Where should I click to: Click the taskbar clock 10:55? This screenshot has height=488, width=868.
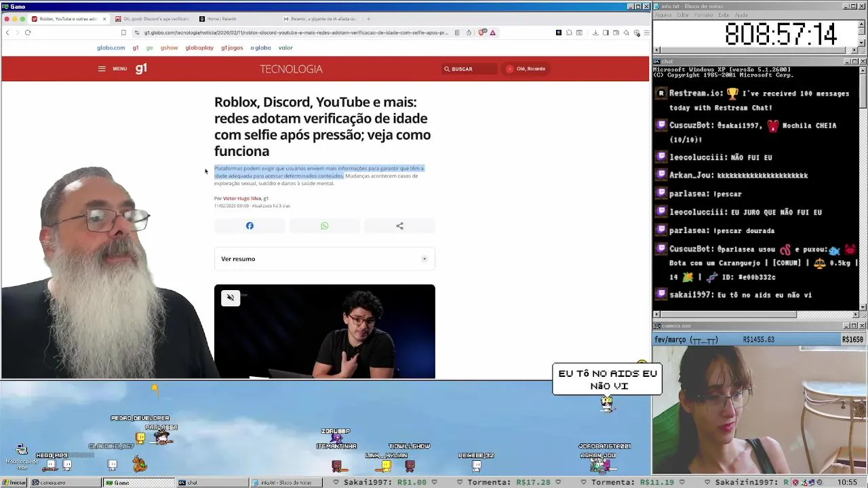(847, 483)
